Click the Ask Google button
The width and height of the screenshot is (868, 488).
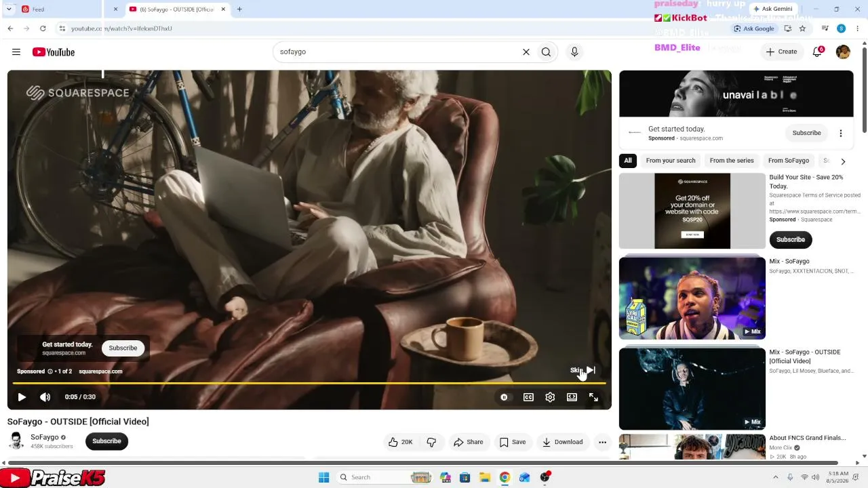coord(754,28)
